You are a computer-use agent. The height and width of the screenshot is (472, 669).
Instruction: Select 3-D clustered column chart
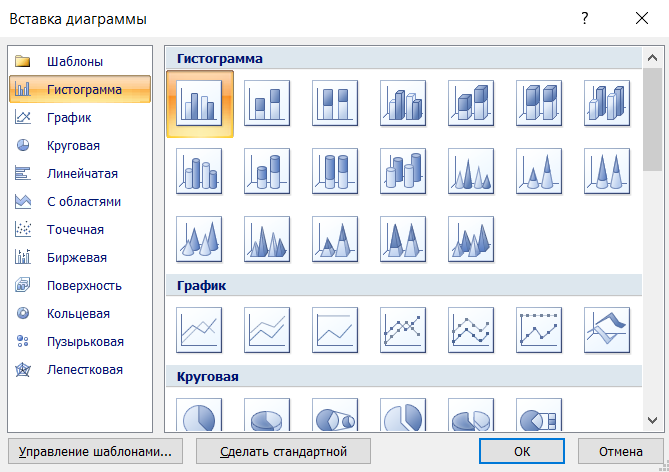pos(403,103)
